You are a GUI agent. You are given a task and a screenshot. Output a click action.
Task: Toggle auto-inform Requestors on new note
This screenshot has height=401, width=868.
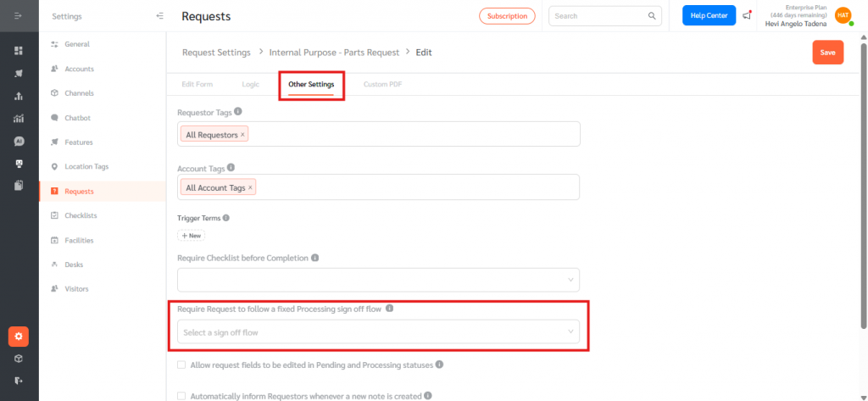(181, 395)
